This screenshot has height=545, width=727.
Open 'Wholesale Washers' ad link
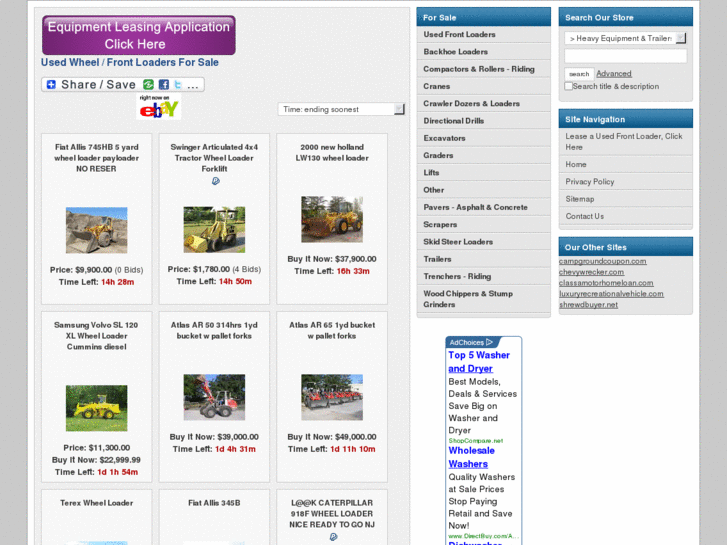(472, 457)
